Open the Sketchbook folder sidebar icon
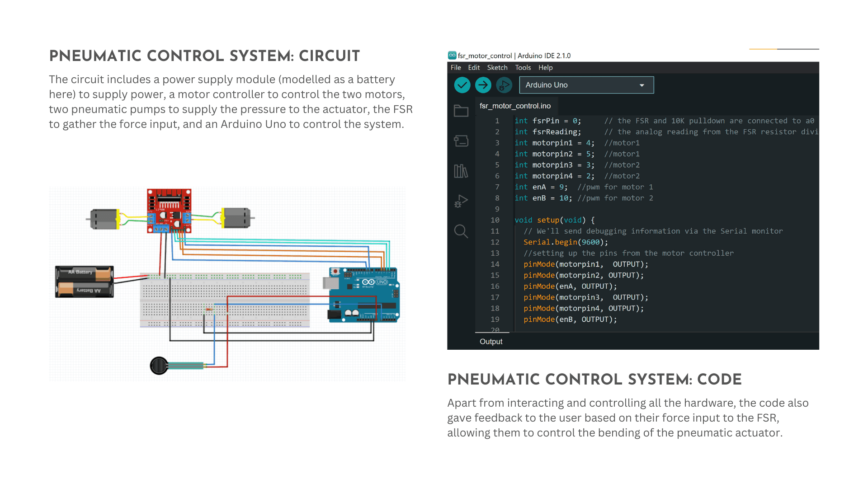The image size is (868, 488). click(461, 111)
